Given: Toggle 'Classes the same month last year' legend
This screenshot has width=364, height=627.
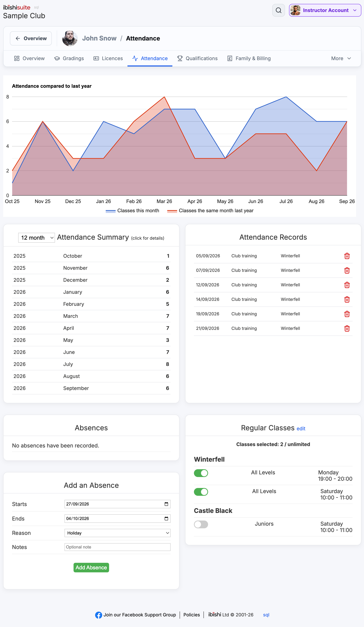Looking at the screenshot, I should pyautogui.click(x=210, y=210).
